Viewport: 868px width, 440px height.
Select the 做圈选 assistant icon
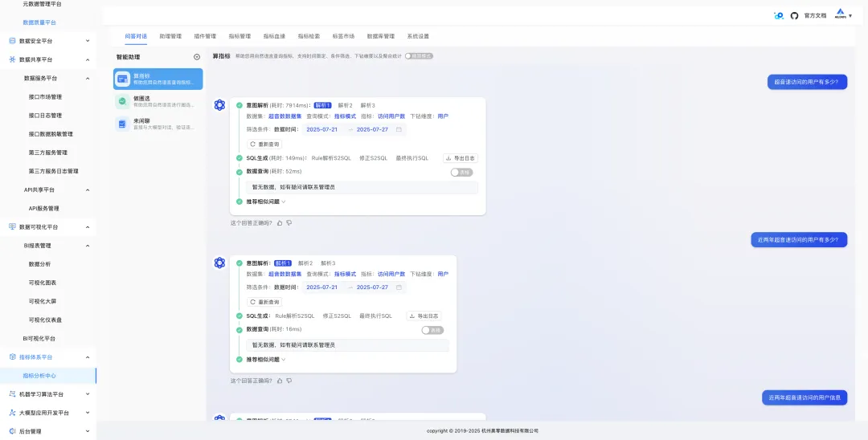[x=122, y=101]
